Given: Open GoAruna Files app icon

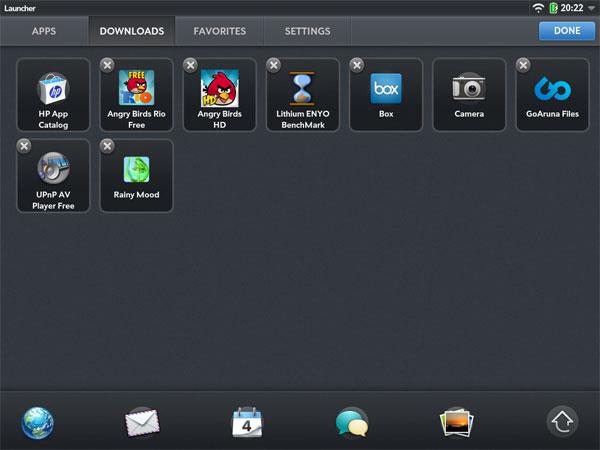Looking at the screenshot, I should (x=552, y=88).
